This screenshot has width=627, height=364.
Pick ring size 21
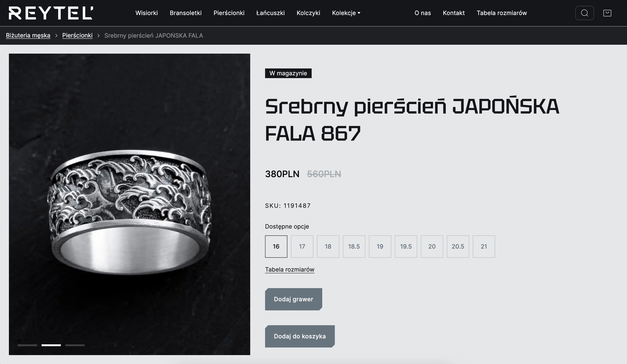point(484,246)
